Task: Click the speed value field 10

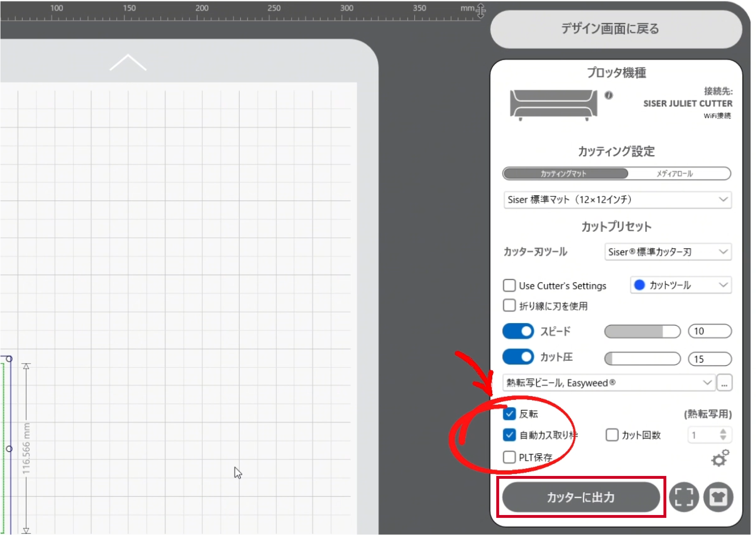Action: (x=710, y=331)
